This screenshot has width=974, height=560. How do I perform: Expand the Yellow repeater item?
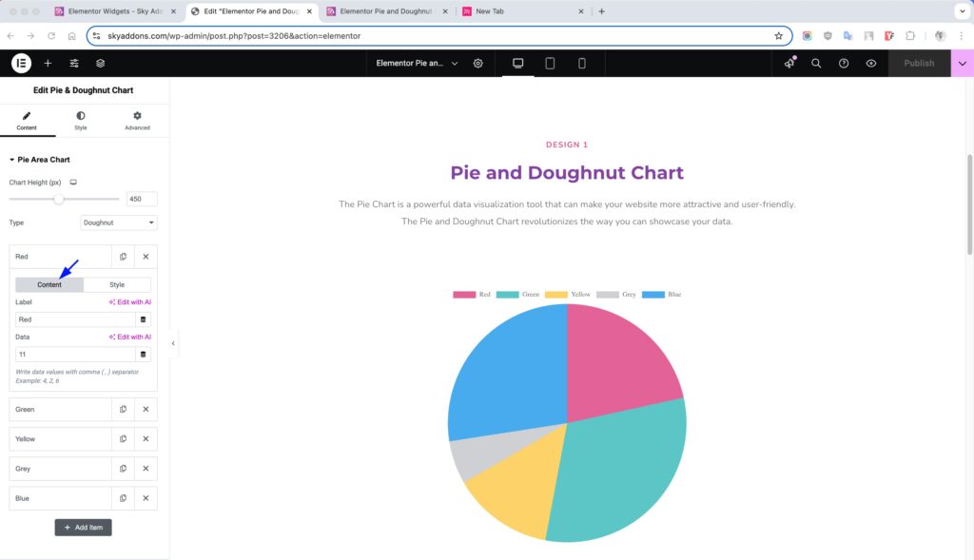(60, 439)
